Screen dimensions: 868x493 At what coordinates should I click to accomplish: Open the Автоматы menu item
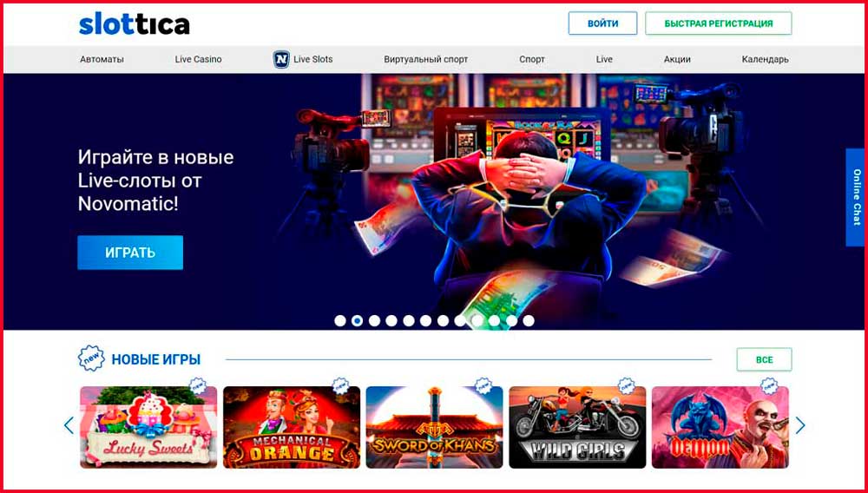tap(102, 59)
